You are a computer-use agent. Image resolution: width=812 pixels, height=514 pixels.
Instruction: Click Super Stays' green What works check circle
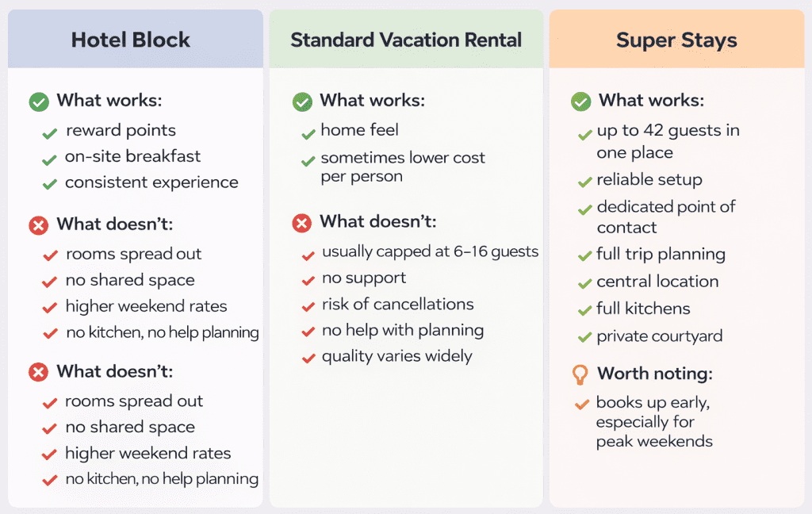[581, 102]
